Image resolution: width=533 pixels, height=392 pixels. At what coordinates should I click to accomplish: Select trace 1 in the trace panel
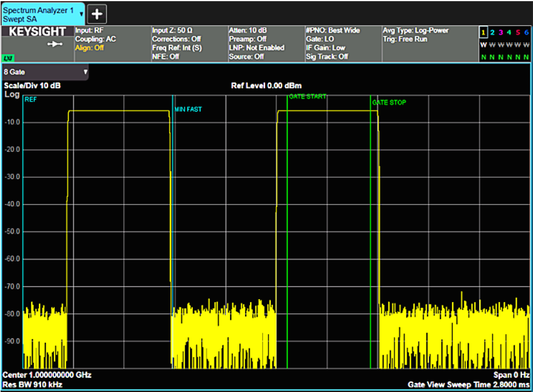point(485,33)
